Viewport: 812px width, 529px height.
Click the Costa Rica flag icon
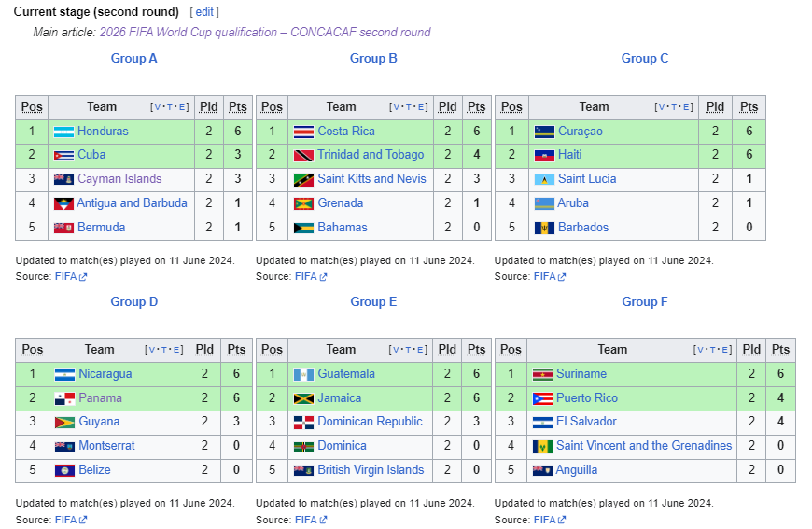pyautogui.click(x=303, y=132)
